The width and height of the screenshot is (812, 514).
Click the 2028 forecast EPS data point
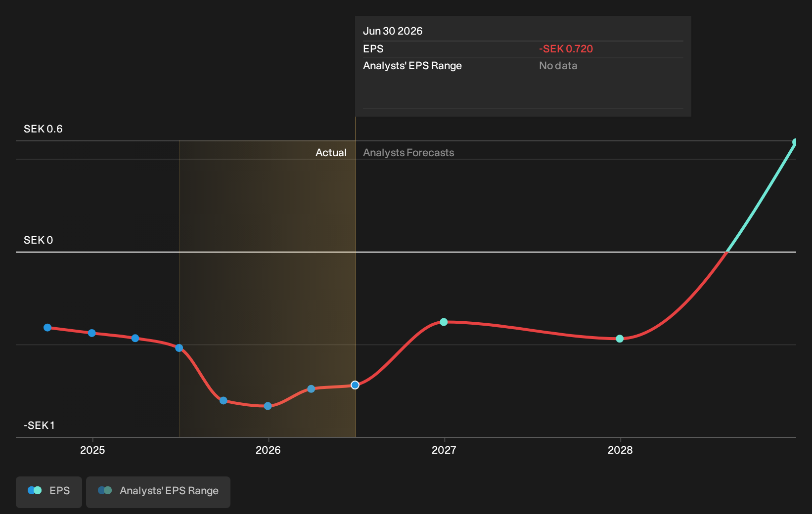coord(620,339)
